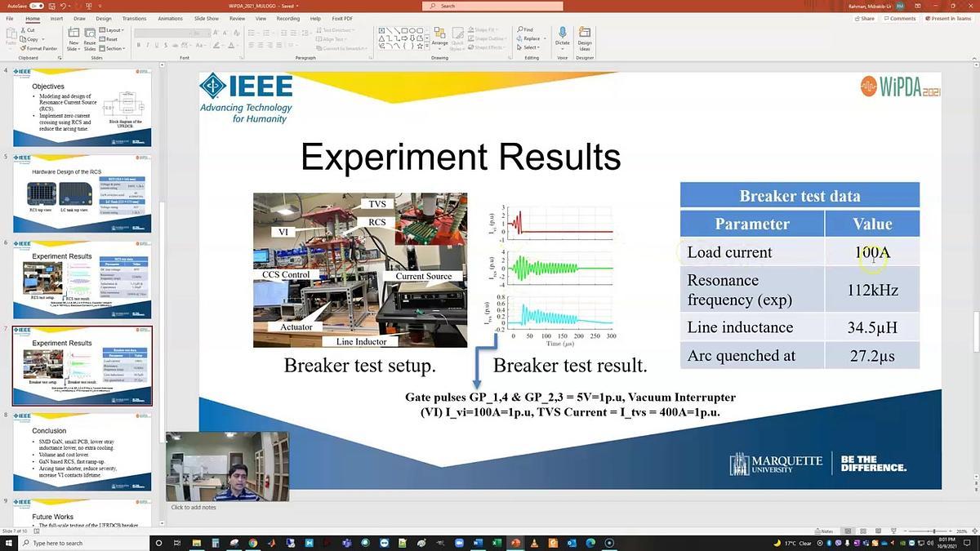Select the Conclusion slide 8 thumbnail
980x551 pixels.
coord(82,453)
